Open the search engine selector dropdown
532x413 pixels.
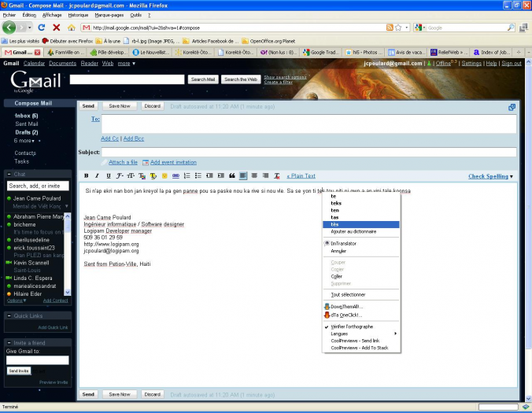[x=420, y=28]
